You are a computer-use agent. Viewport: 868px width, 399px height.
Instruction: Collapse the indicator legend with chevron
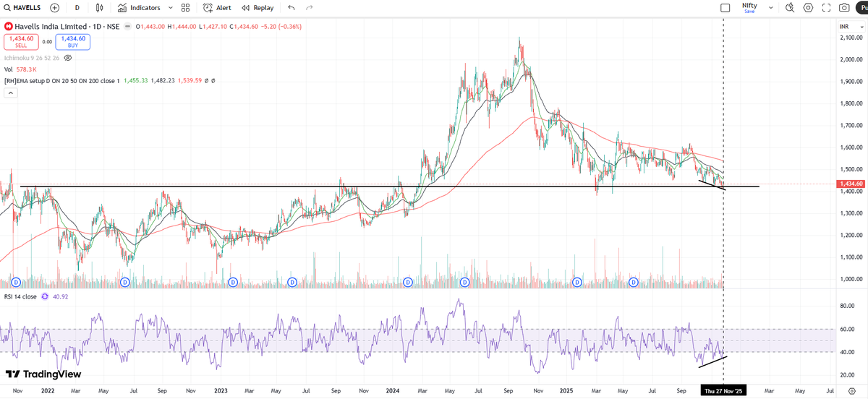click(x=11, y=93)
